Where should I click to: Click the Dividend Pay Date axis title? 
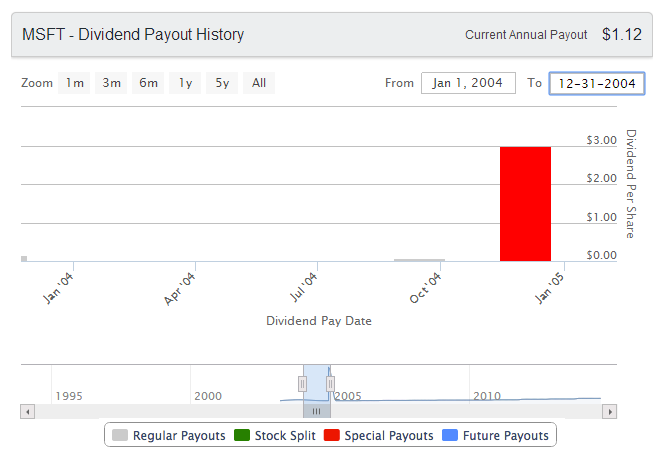coord(319,321)
